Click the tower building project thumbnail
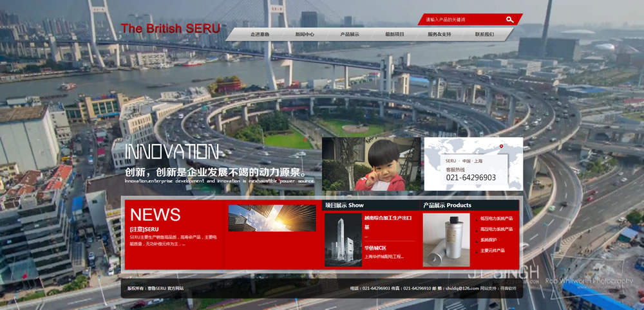 click(x=343, y=240)
